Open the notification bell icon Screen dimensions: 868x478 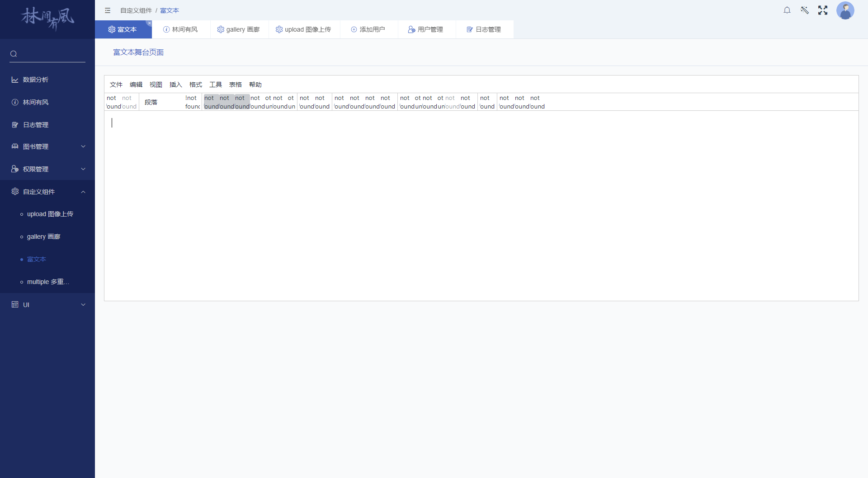click(787, 10)
